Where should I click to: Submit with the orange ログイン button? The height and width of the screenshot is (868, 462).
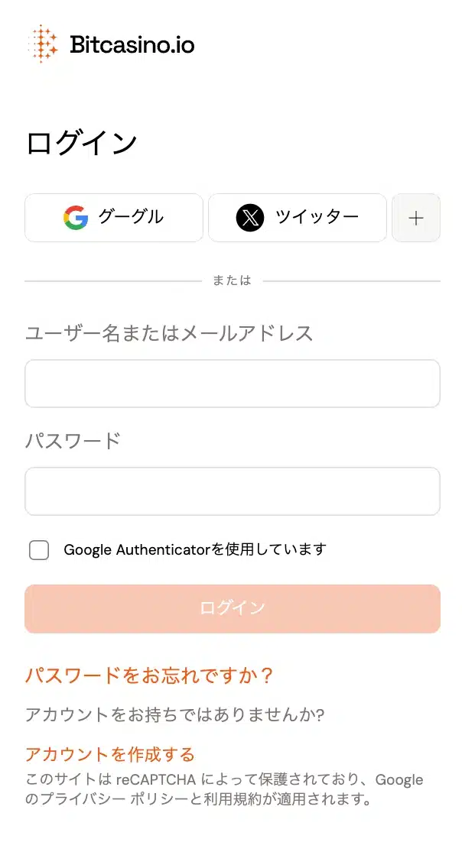(233, 608)
